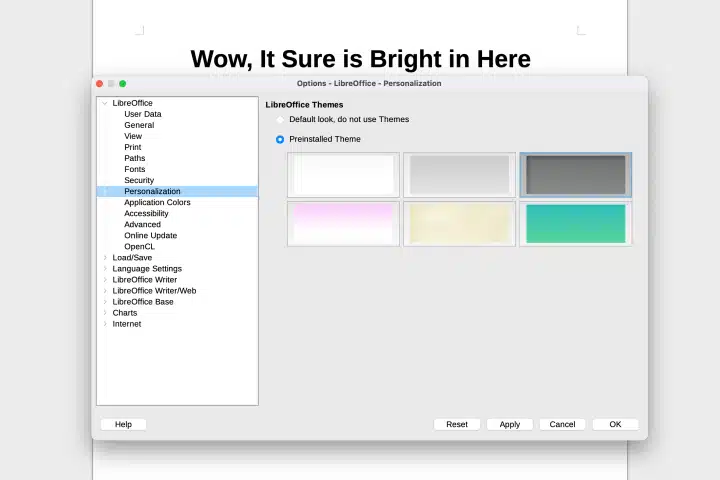The height and width of the screenshot is (480, 720).
Task: Go to the Accessibility options page
Action: tap(146, 214)
